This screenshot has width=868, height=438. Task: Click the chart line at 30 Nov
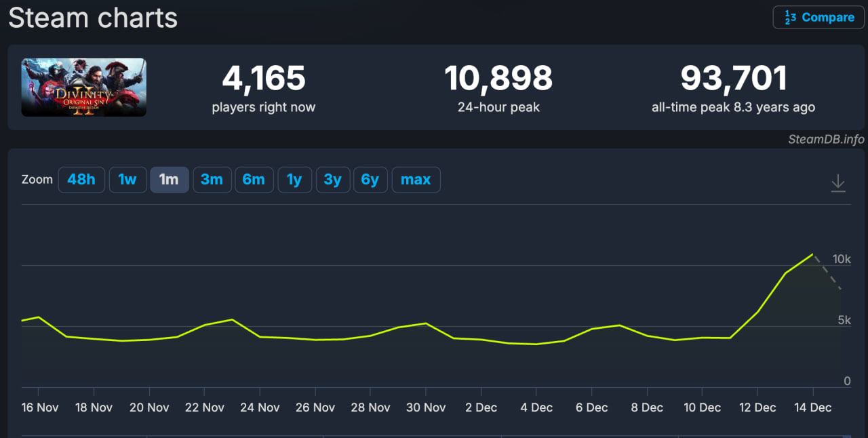[x=426, y=323]
